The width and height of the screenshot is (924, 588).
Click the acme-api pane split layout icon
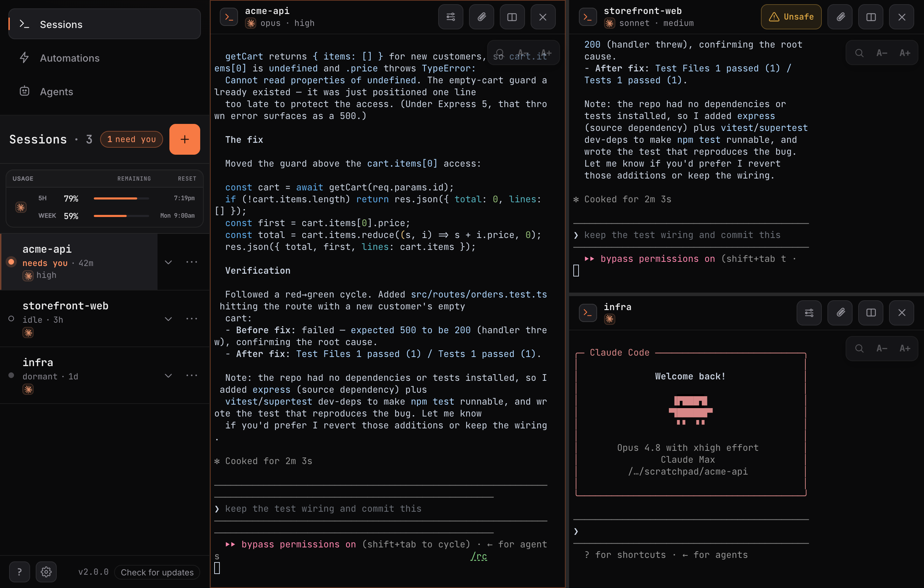(512, 17)
